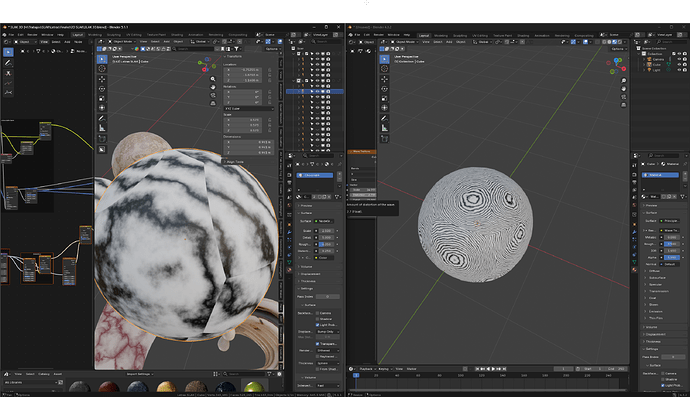Enable the Camera backface culling checkbox
This screenshot has height=397, width=690.
(x=317, y=313)
